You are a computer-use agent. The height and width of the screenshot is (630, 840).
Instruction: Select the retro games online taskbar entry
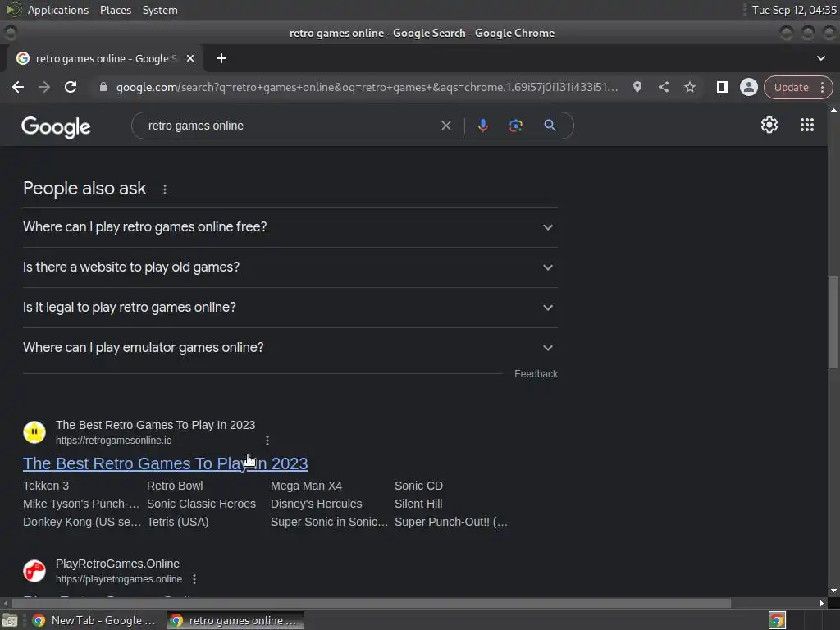coord(235,620)
